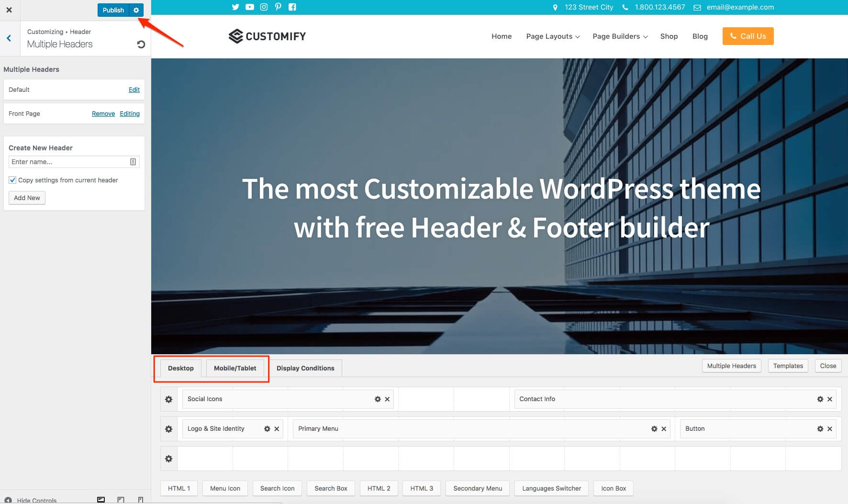
Task: Expand the Page Layouts menu
Action: 553,36
